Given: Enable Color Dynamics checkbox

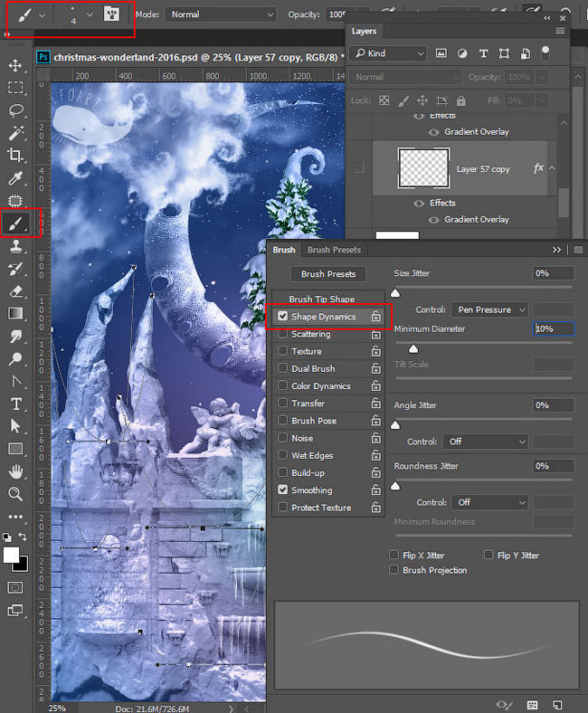Looking at the screenshot, I should click(x=282, y=385).
